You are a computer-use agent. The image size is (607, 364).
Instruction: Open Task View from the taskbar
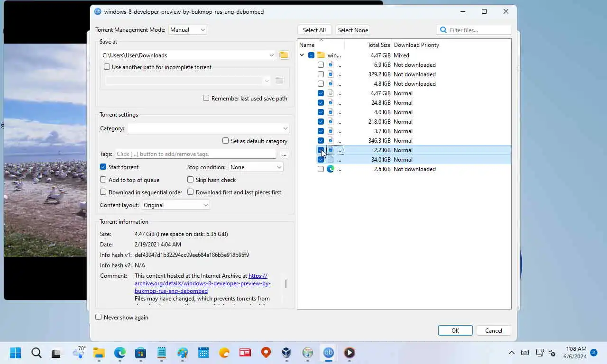coord(56,353)
